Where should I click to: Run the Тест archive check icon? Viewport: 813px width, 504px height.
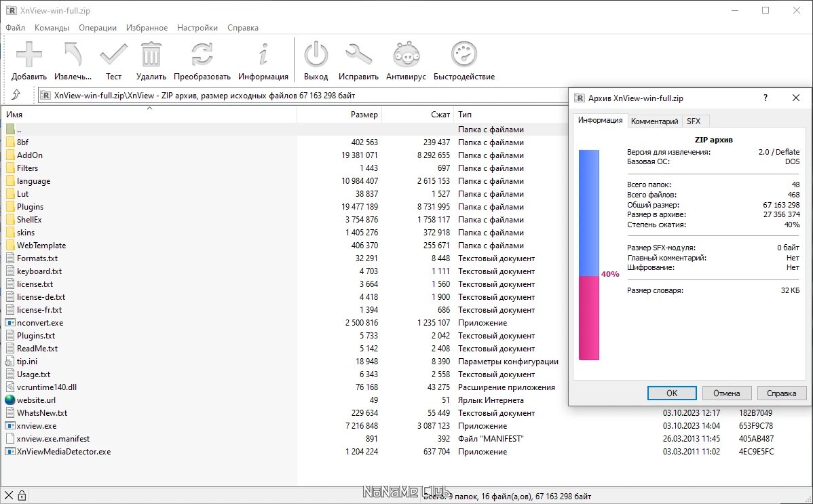[113, 54]
